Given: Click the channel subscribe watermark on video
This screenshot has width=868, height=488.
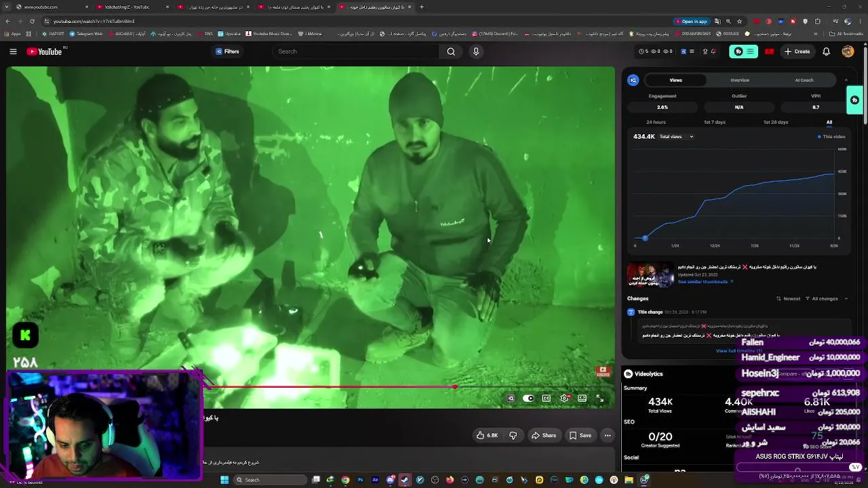Looking at the screenshot, I should [x=603, y=371].
